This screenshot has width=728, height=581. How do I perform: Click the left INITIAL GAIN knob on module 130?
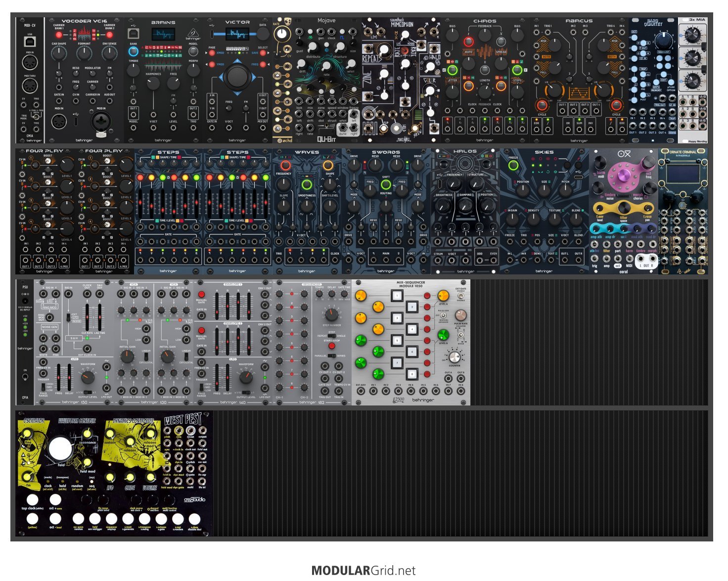(x=128, y=357)
